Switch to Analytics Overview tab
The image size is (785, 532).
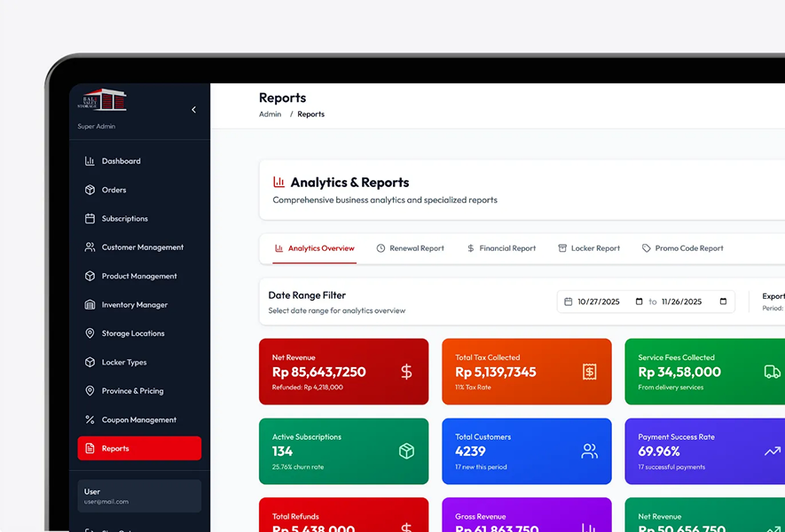click(x=314, y=248)
